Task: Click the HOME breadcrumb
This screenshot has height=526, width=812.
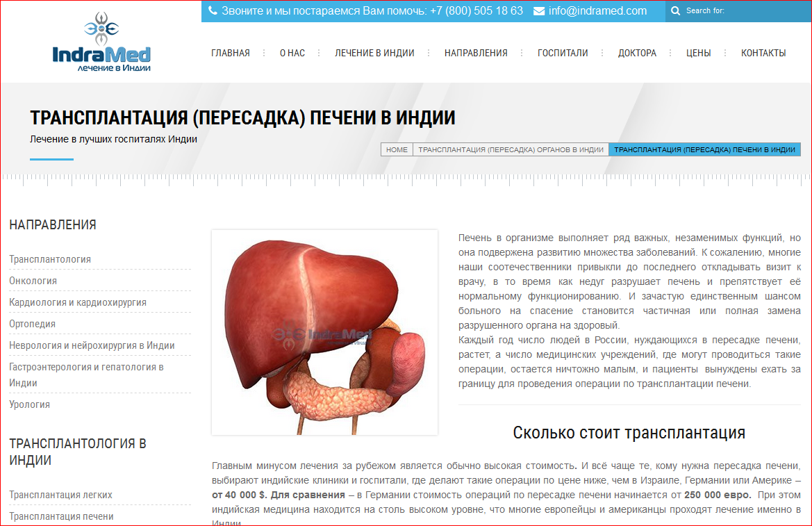Action: 397,149
